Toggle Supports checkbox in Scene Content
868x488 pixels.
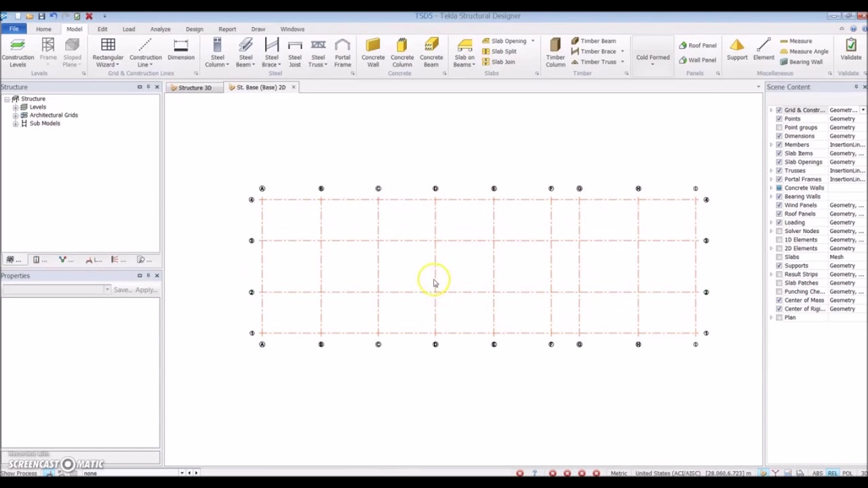coord(778,266)
